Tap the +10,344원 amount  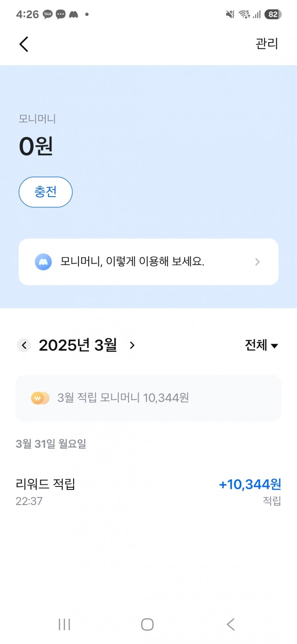(x=250, y=484)
